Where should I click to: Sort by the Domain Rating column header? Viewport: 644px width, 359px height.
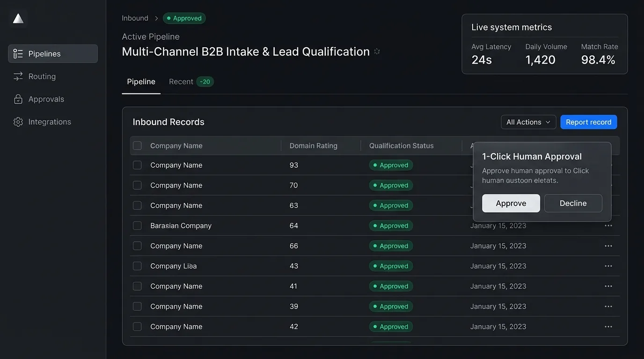pos(314,146)
